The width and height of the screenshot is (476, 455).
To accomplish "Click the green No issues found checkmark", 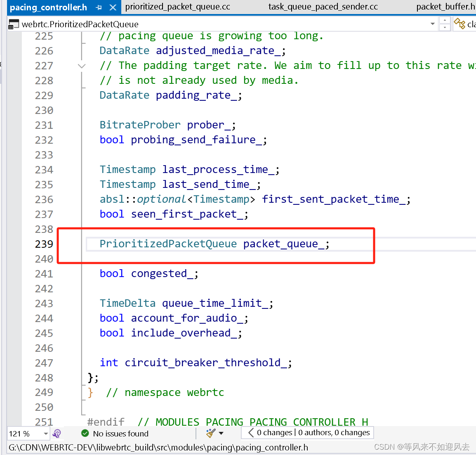I will click(85, 433).
